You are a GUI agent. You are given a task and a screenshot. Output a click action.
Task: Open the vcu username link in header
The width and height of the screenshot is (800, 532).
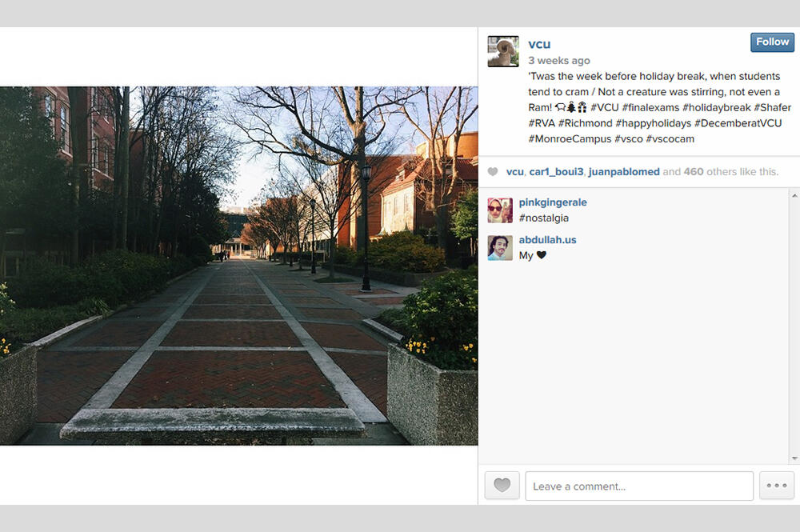539,44
